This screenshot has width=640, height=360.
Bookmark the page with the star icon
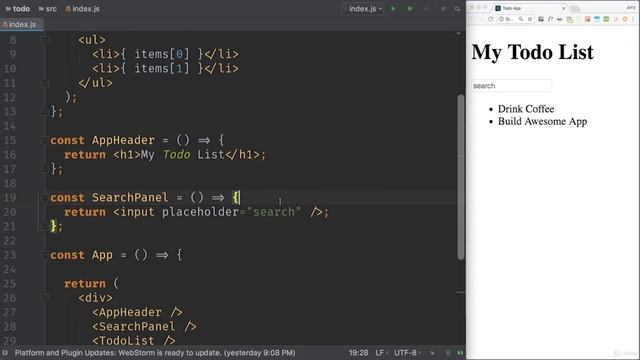coord(530,19)
